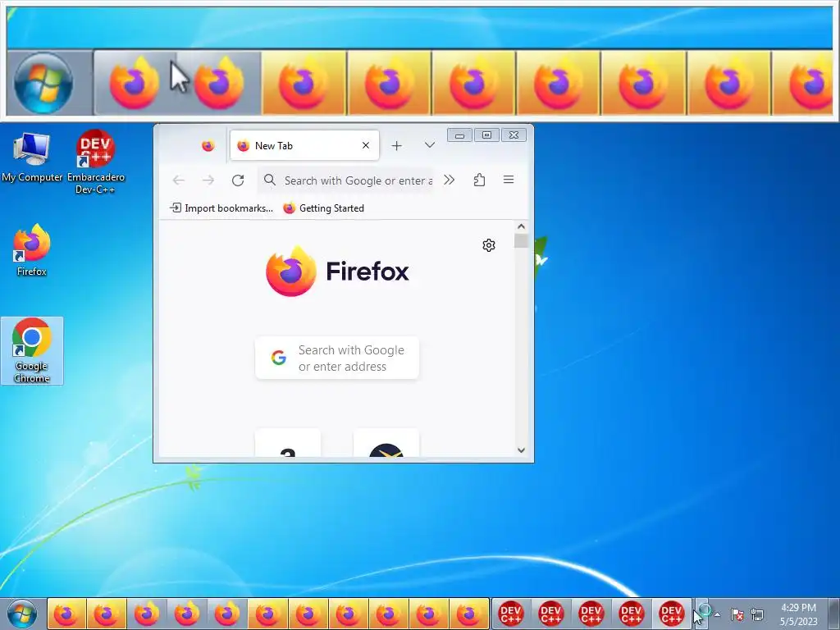Maximize the Firefox window
Viewport: 840px width, 630px height.
tap(486, 135)
